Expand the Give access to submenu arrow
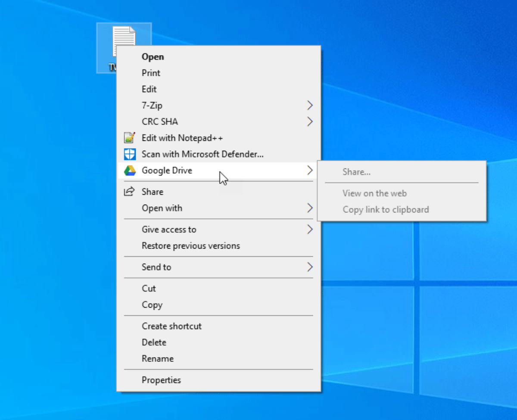 310,230
